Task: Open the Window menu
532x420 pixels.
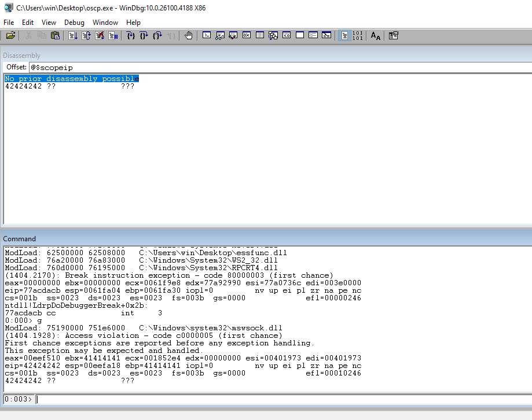Action: click(105, 22)
